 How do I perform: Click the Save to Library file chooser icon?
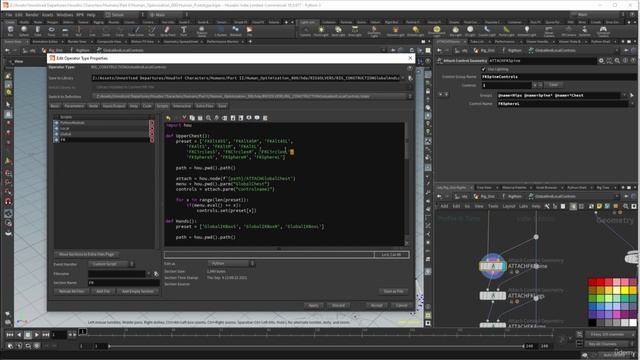tap(410, 78)
